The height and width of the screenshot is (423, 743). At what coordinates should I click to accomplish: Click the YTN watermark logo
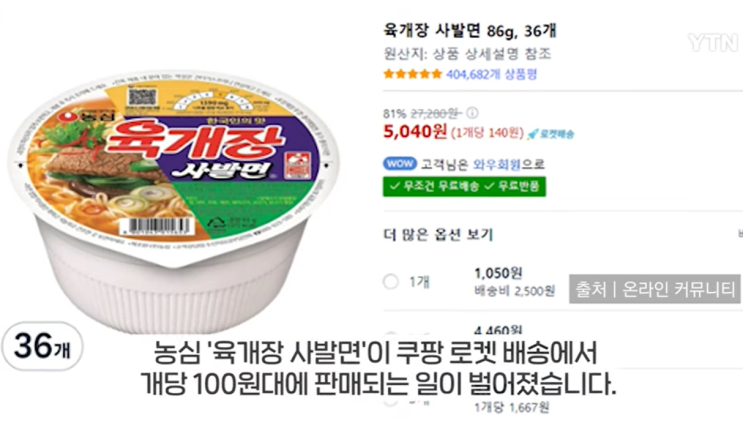(x=713, y=43)
